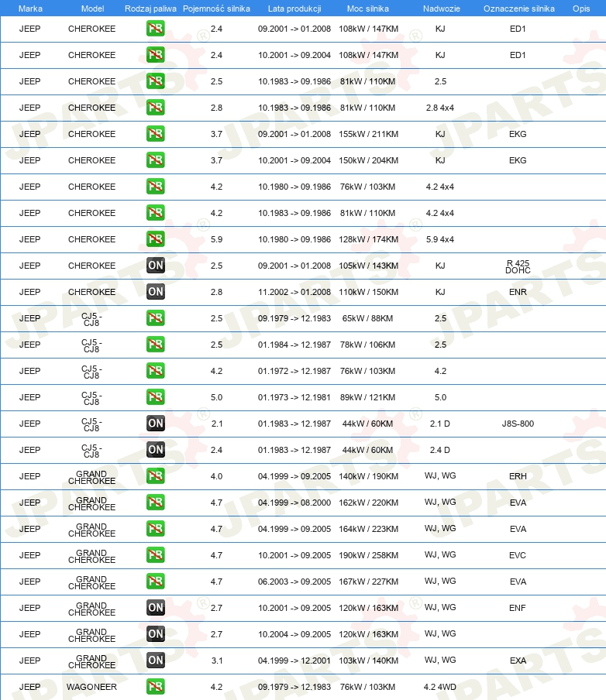Click petrol icon in Grand Cherokee 164kW row
The width and height of the screenshot is (606, 700).
tap(156, 529)
